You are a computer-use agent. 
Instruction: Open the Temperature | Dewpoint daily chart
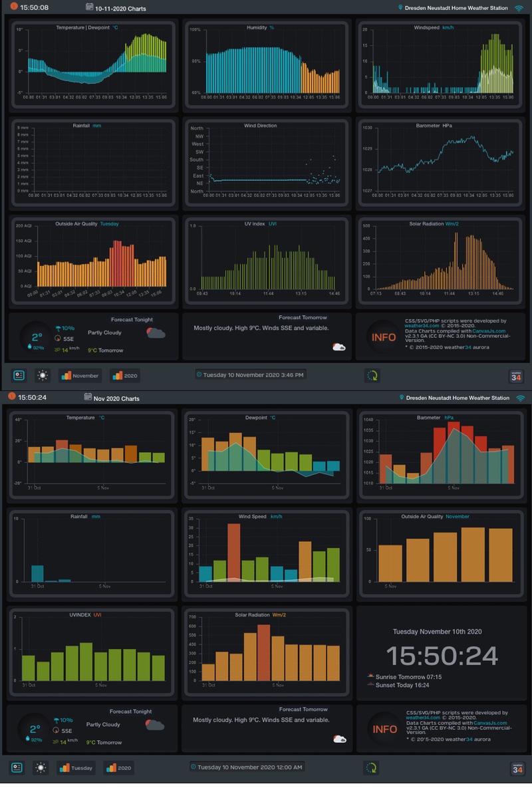coord(93,65)
